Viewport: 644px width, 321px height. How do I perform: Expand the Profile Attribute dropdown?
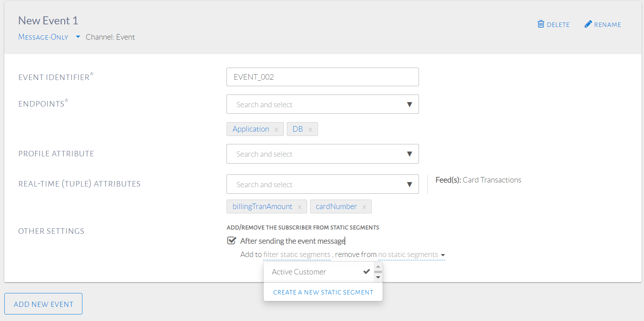[x=409, y=154]
